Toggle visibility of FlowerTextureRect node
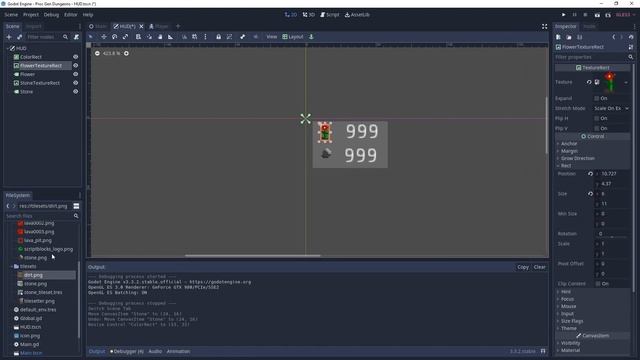 click(x=76, y=66)
